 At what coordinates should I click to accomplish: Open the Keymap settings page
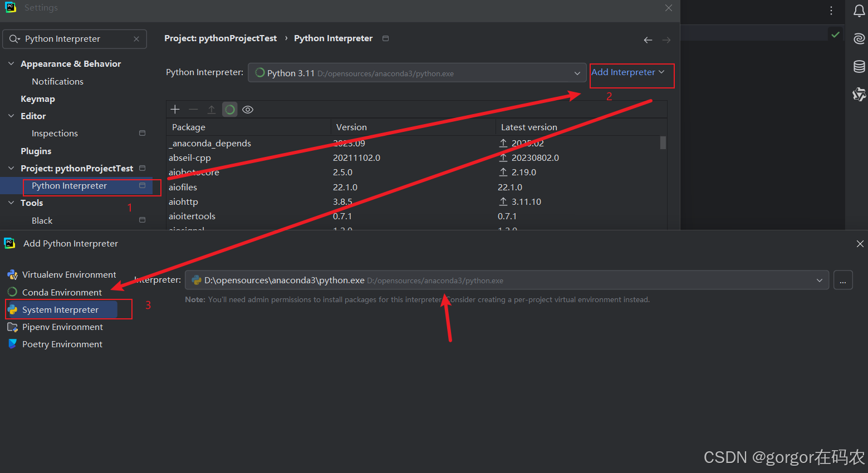(x=38, y=98)
